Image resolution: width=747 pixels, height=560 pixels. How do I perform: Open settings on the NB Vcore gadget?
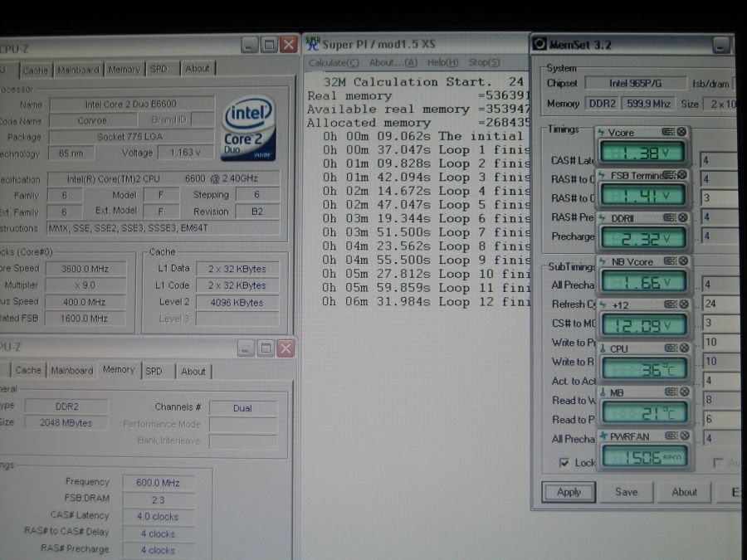click(x=671, y=261)
